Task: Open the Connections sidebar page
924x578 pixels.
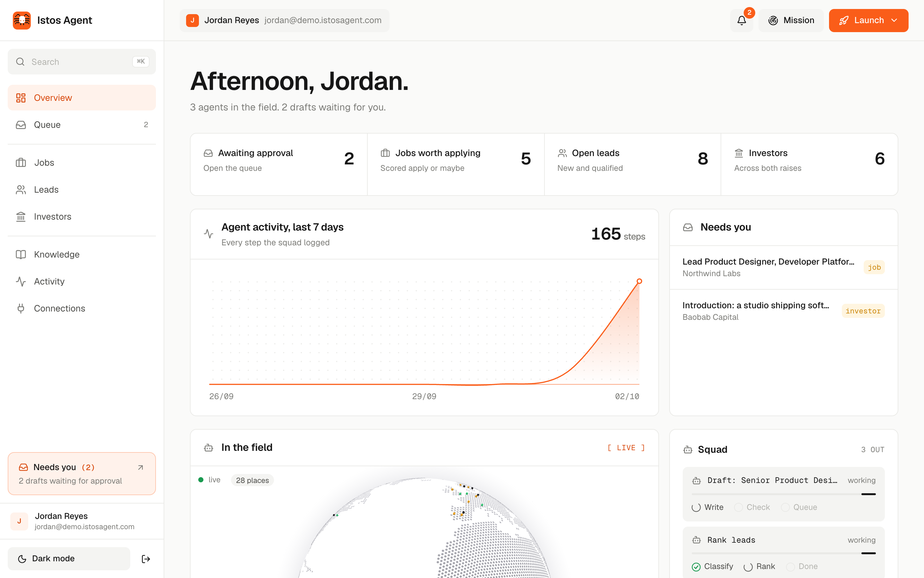Action: (x=82, y=308)
